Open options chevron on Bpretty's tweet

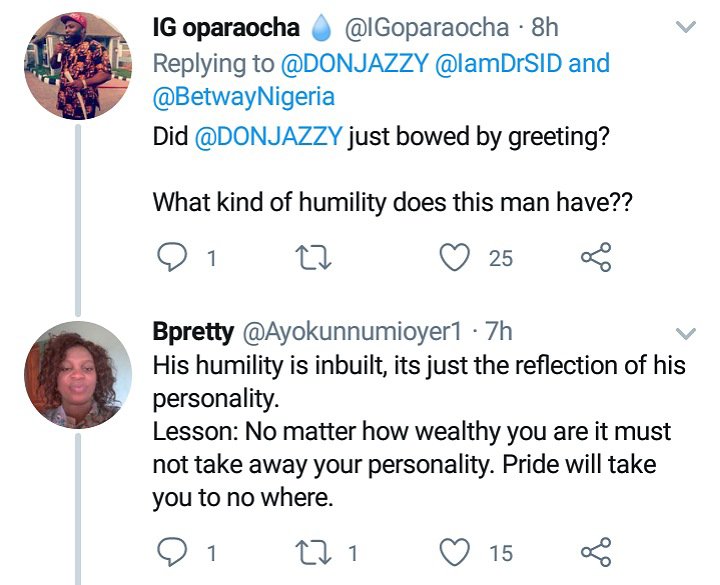[686, 331]
